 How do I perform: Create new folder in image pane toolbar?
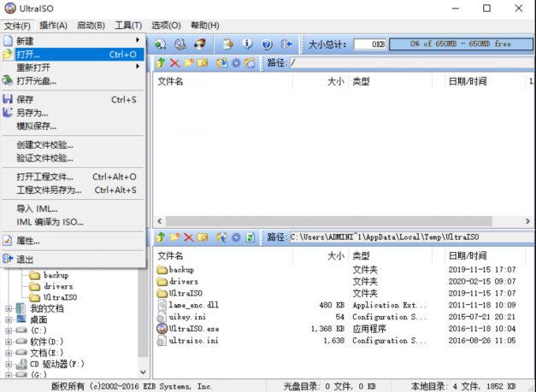pos(188,63)
